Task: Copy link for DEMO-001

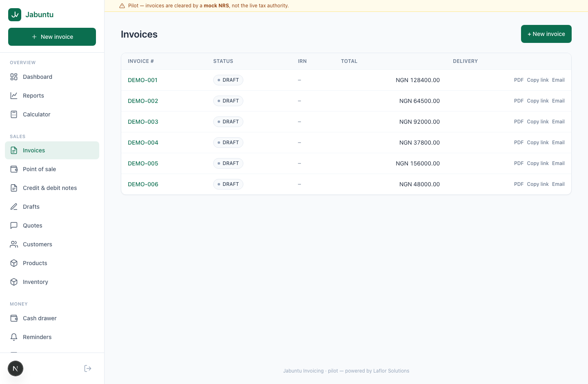Action: pos(538,80)
